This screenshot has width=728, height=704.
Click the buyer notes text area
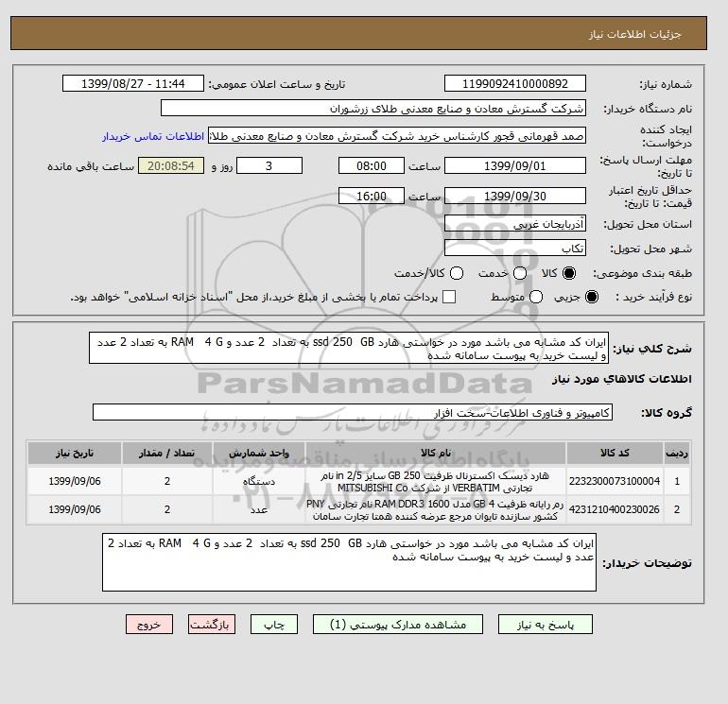pyautogui.click(x=349, y=562)
